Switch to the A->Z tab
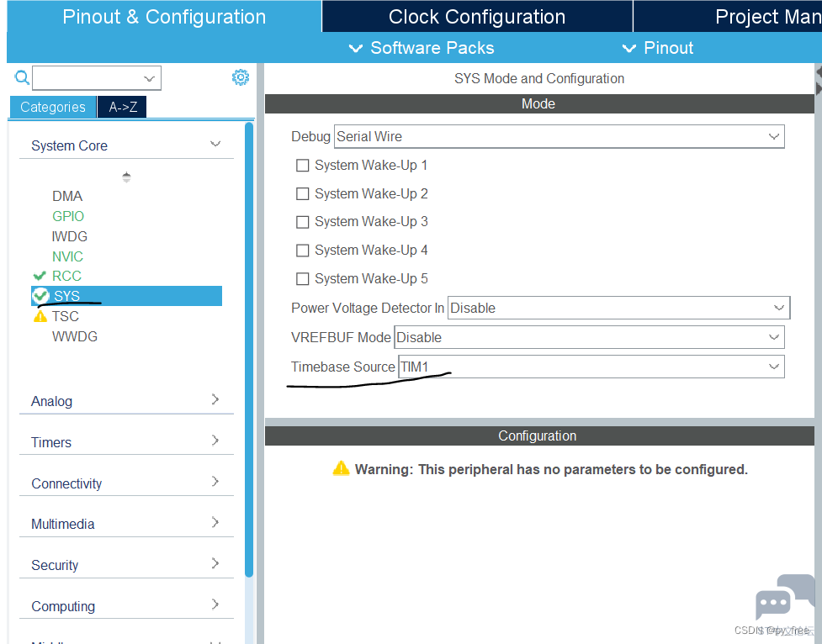This screenshot has width=822, height=644. tap(123, 107)
